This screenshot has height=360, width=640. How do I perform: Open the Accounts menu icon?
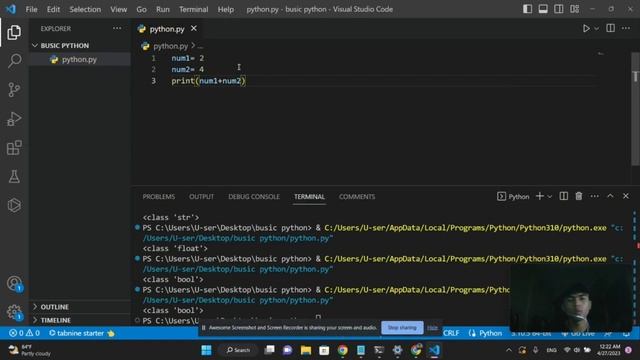pos(14,283)
